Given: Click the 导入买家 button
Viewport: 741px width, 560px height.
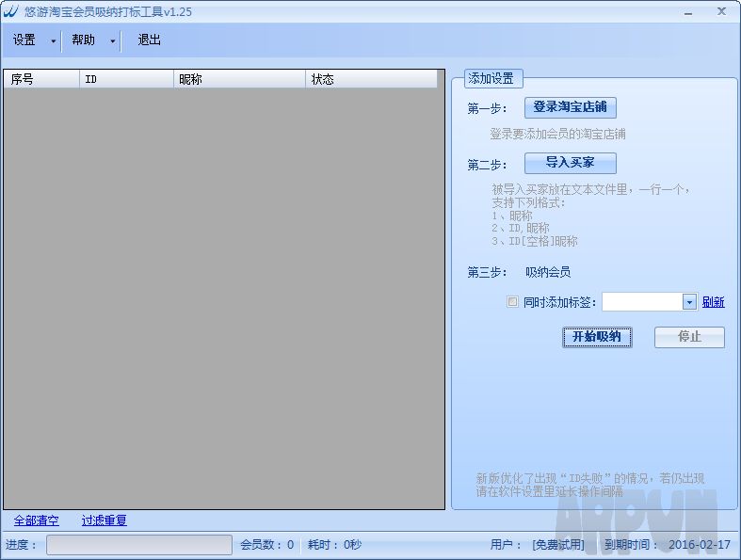Looking at the screenshot, I should (x=571, y=163).
